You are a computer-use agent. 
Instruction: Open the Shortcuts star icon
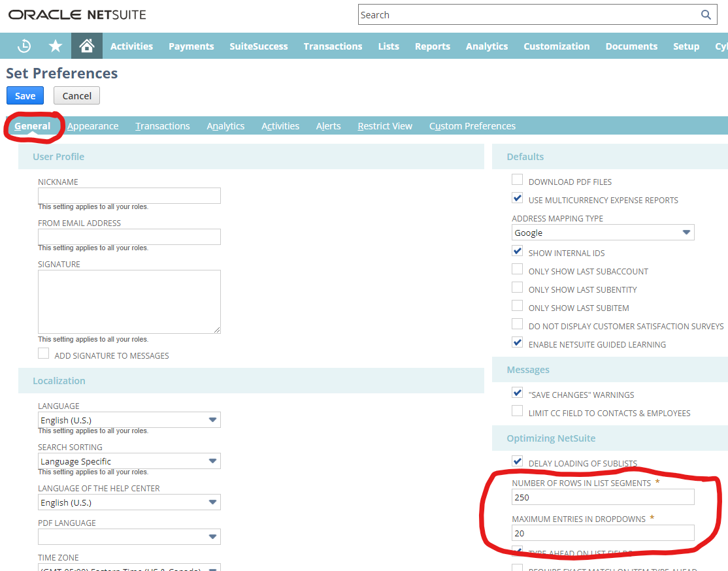coord(56,46)
